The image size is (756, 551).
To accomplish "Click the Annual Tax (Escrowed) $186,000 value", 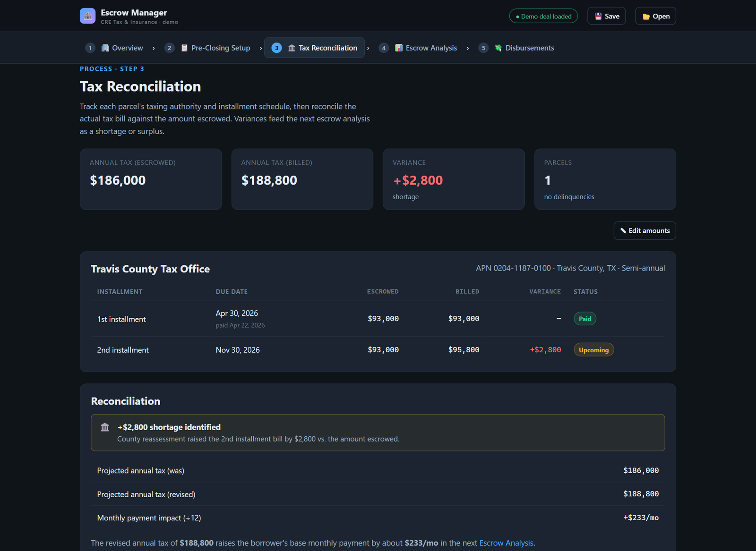I will click(x=118, y=180).
